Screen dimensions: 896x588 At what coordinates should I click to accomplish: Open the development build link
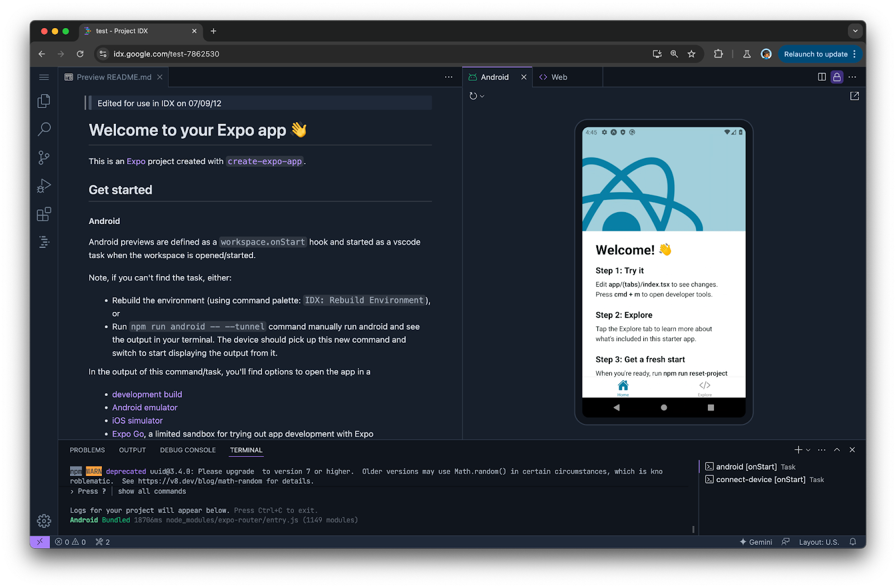point(147,394)
